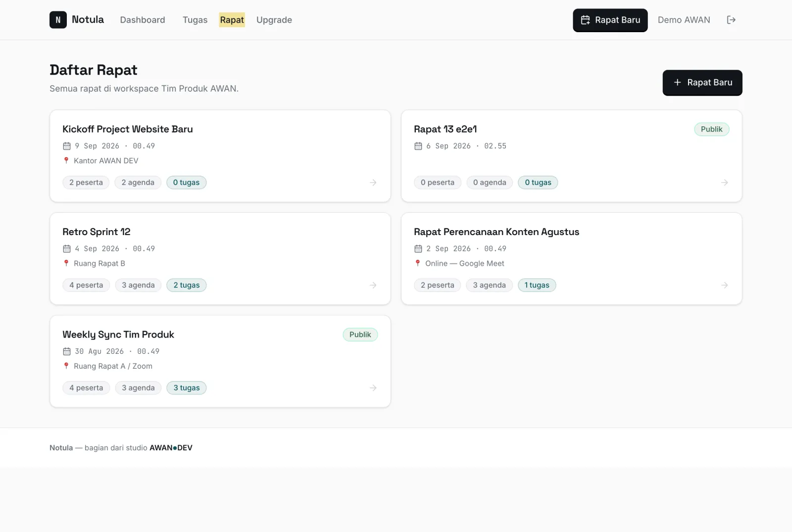Click the calendar icon beside 4 Sep 2026

(67, 248)
